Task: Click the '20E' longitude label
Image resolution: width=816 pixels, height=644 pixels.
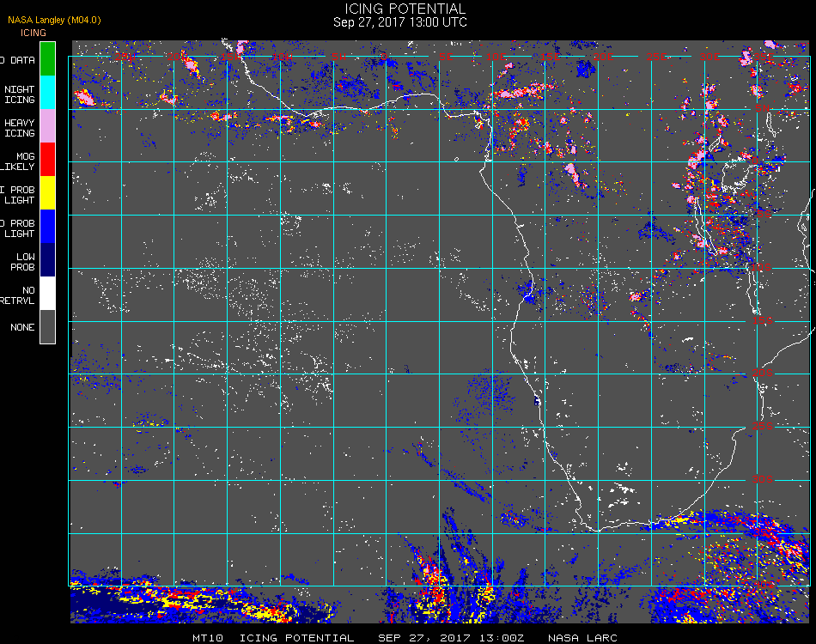Action: click(x=603, y=57)
